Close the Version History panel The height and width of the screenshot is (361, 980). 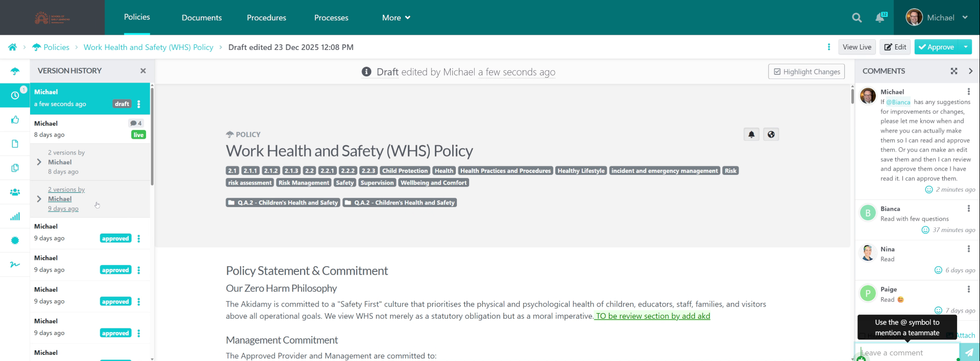point(143,71)
